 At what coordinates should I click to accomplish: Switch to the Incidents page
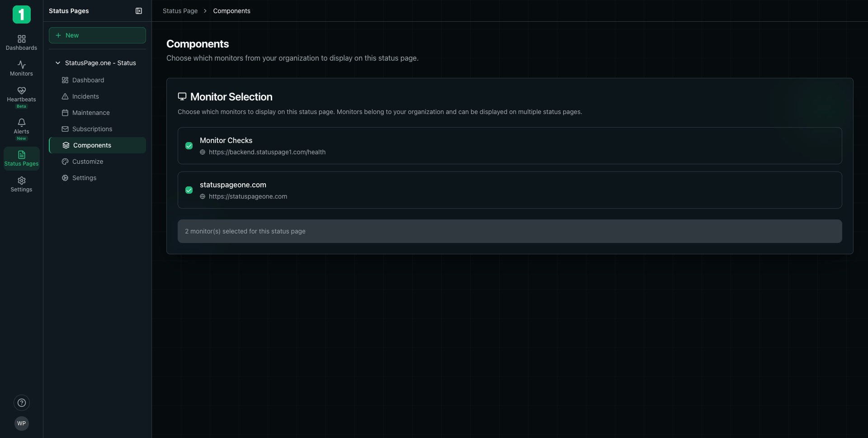(85, 96)
